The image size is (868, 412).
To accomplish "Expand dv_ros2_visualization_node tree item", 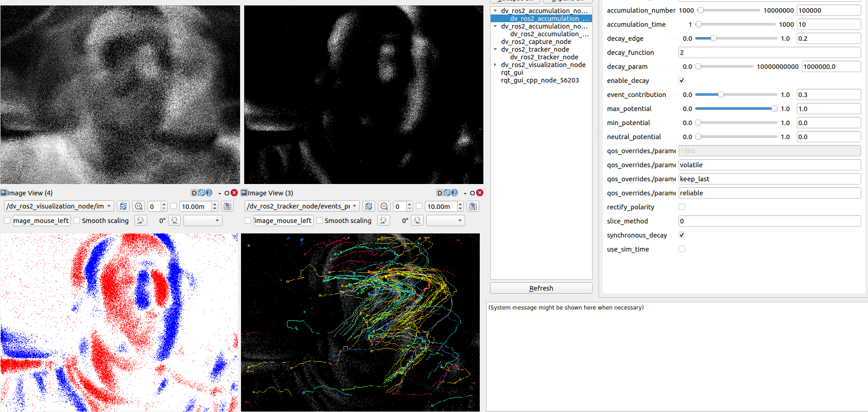I will (x=495, y=65).
